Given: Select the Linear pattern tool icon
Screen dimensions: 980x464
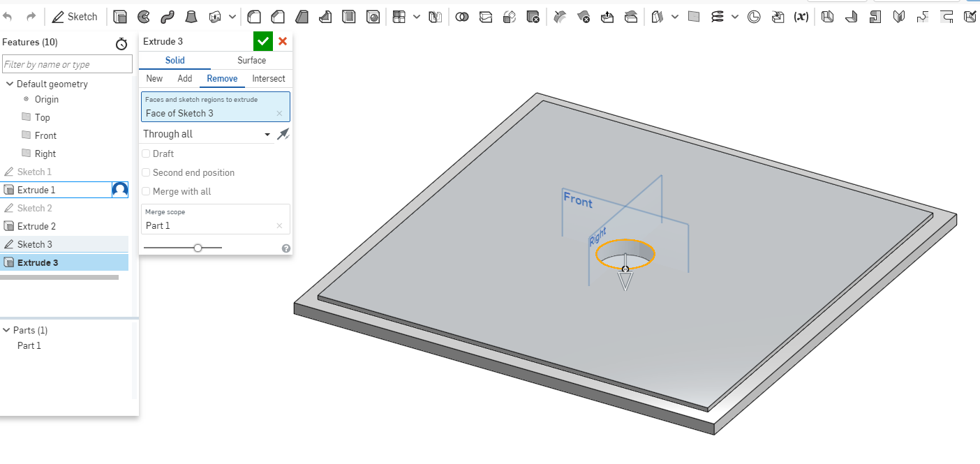Looking at the screenshot, I should tap(399, 17).
